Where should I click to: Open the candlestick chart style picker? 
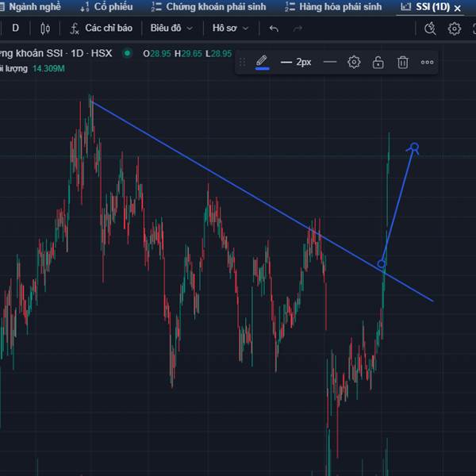(45, 29)
